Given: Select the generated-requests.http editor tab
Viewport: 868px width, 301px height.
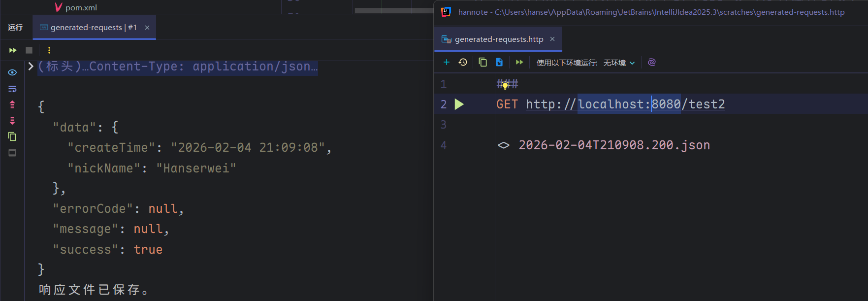Looking at the screenshot, I should pyautogui.click(x=498, y=39).
